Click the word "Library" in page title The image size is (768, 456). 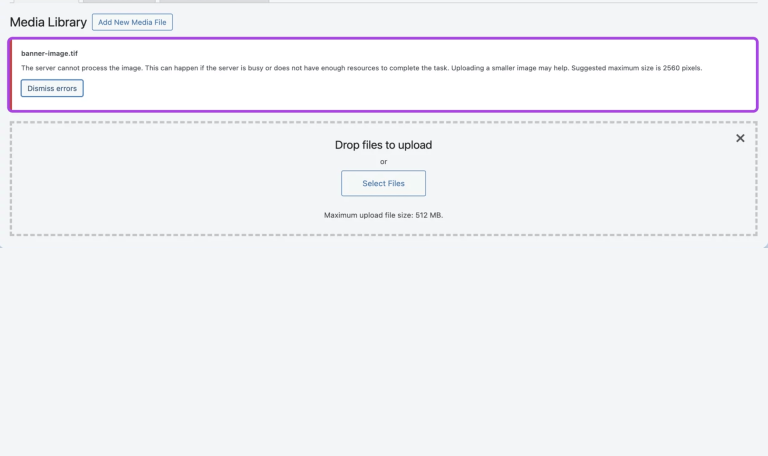coord(68,22)
